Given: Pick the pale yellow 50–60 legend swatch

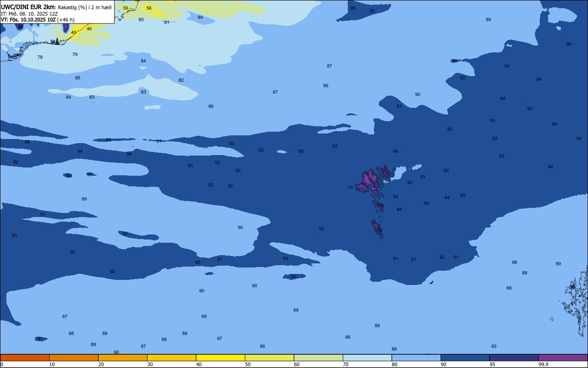Looking at the screenshot, I should 269,357.
